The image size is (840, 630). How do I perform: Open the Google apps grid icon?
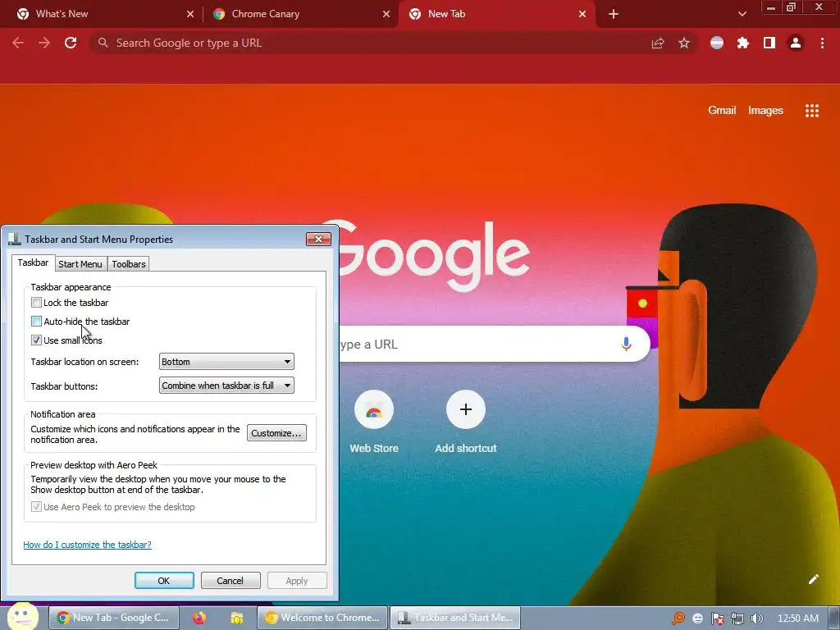[812, 111]
